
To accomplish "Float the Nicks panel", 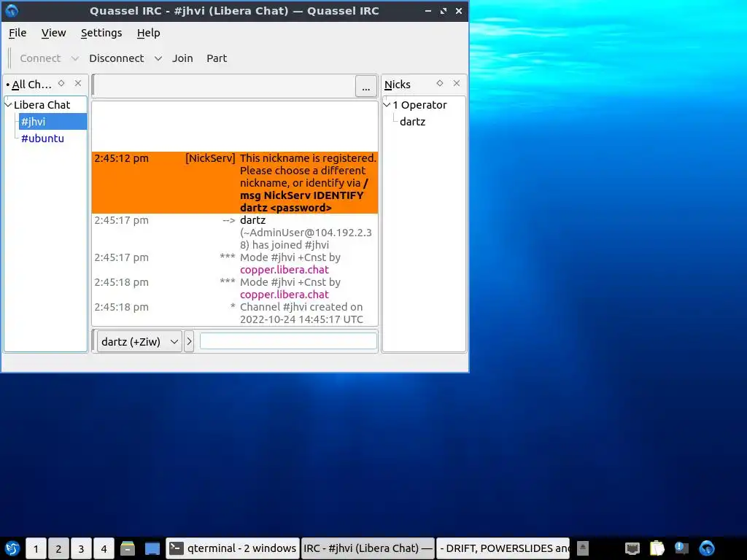I will (x=440, y=83).
